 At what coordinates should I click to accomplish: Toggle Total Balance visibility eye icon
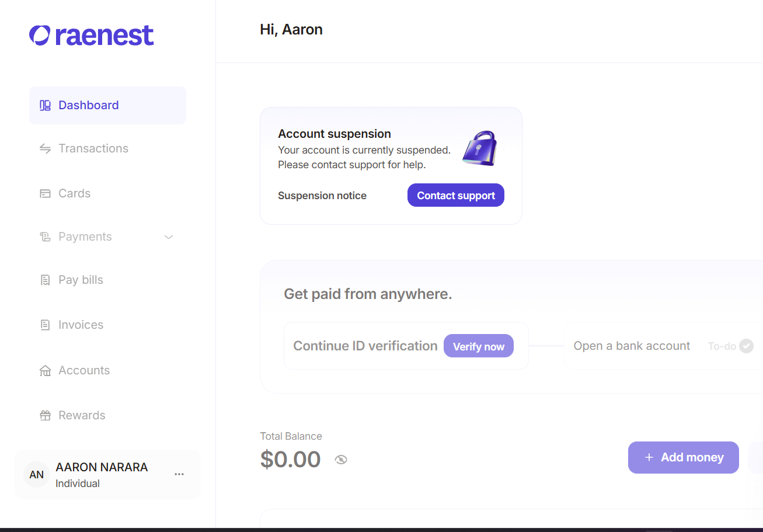(341, 460)
